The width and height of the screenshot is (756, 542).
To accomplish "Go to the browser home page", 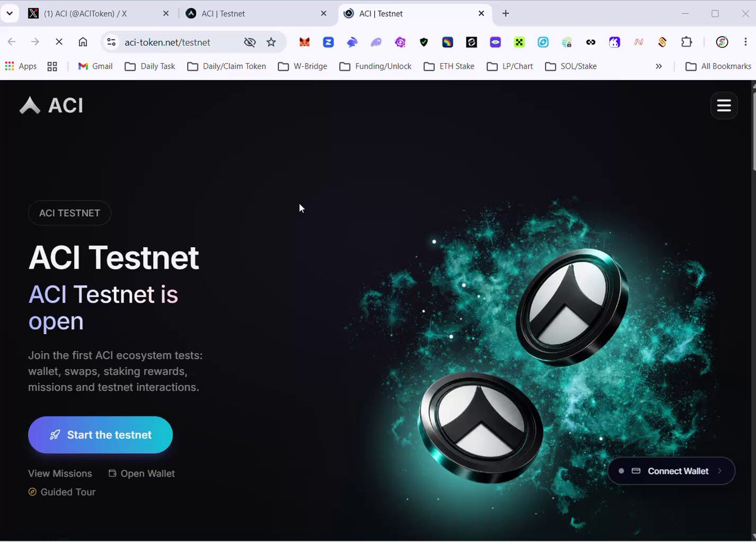I will pyautogui.click(x=83, y=42).
